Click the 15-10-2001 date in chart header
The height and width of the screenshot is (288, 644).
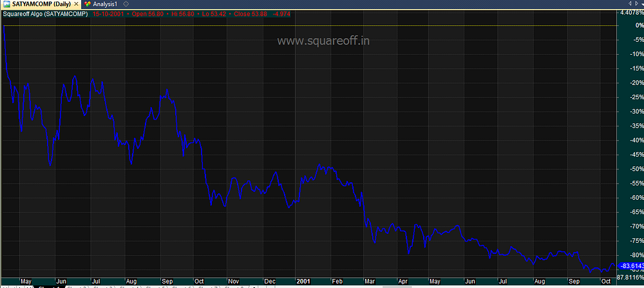pos(108,14)
